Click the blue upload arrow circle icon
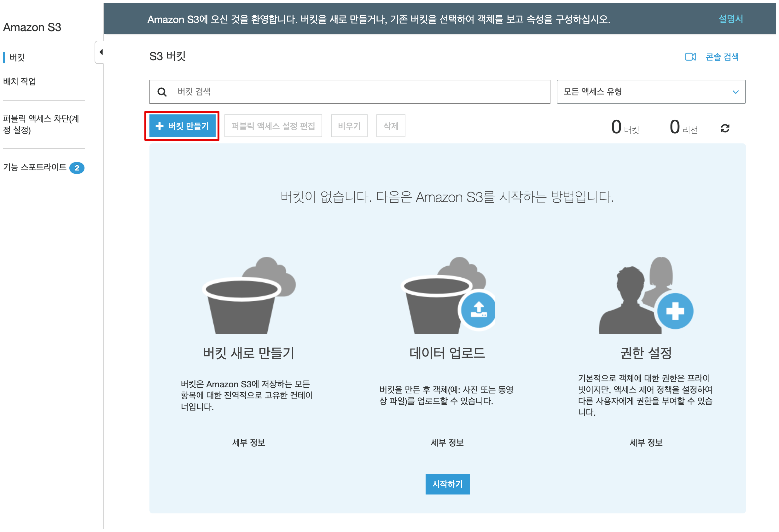Image resolution: width=779 pixels, height=532 pixels. tap(478, 310)
